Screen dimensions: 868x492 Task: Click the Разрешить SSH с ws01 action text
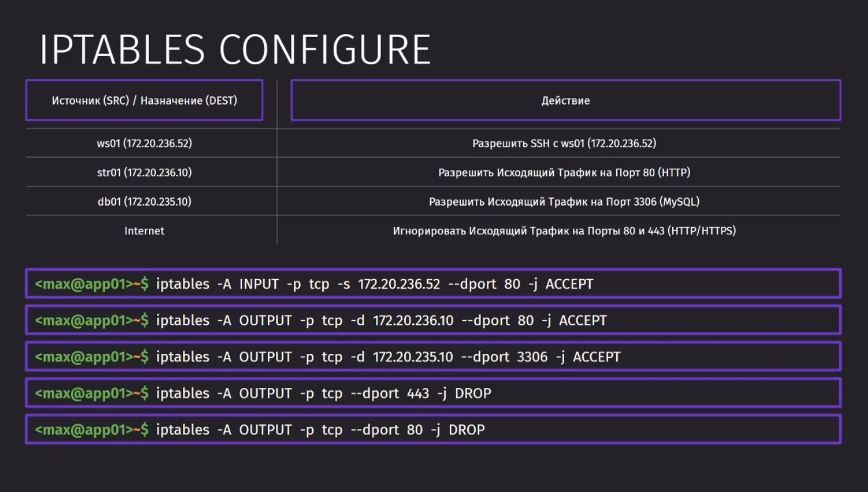point(564,143)
